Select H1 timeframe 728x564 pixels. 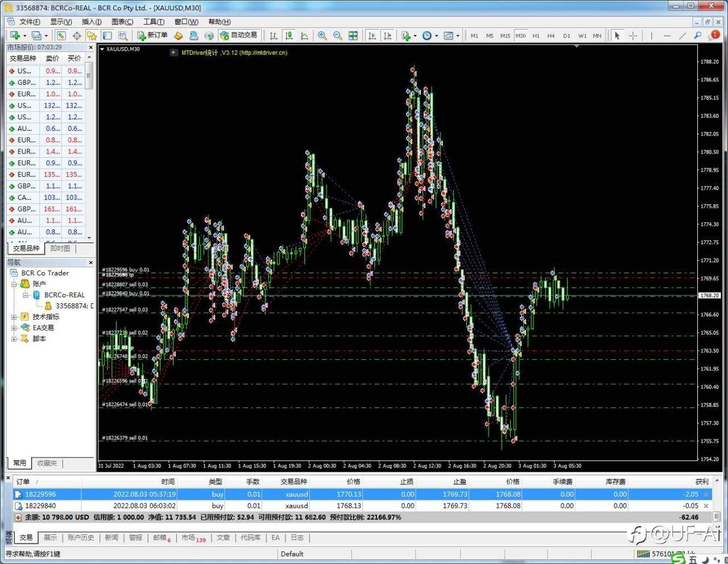pos(536,35)
